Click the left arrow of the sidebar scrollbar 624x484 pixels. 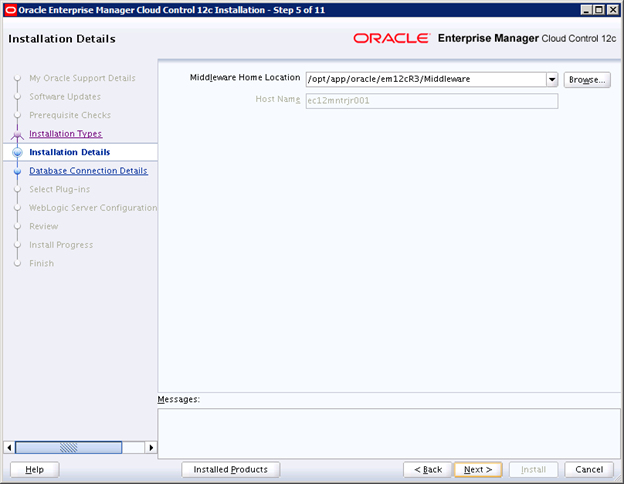point(9,447)
